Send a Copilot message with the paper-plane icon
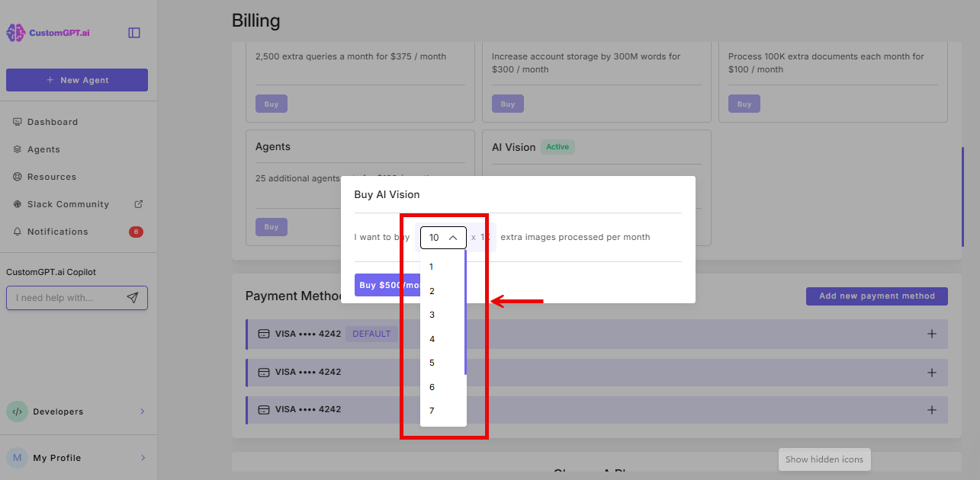Image resolution: width=980 pixels, height=480 pixels. click(134, 297)
